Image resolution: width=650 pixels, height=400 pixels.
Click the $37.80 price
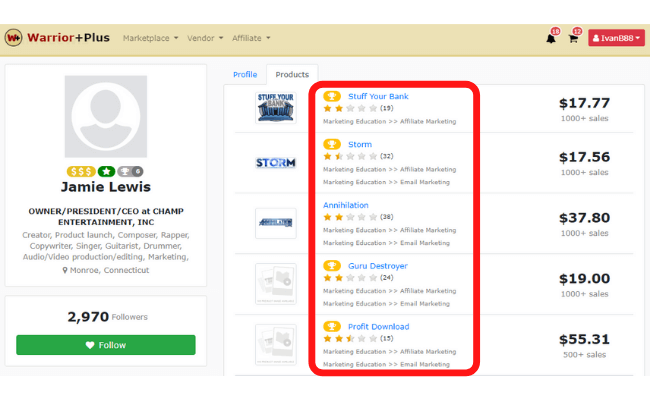[x=585, y=218]
